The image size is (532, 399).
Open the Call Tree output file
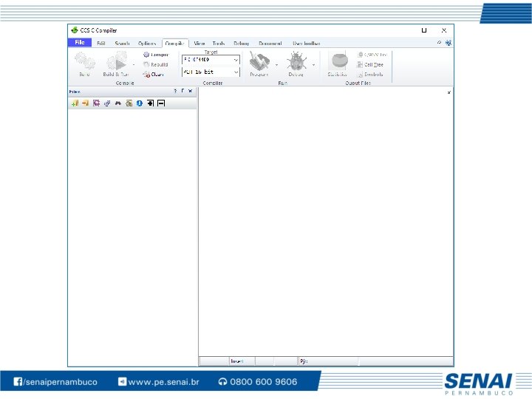click(370, 64)
